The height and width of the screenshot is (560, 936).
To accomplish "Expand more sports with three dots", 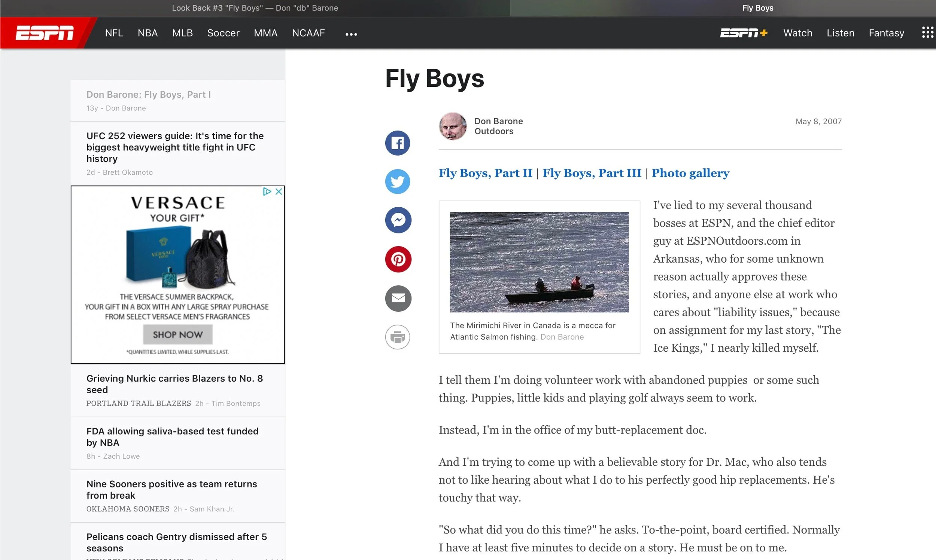I will 351,34.
